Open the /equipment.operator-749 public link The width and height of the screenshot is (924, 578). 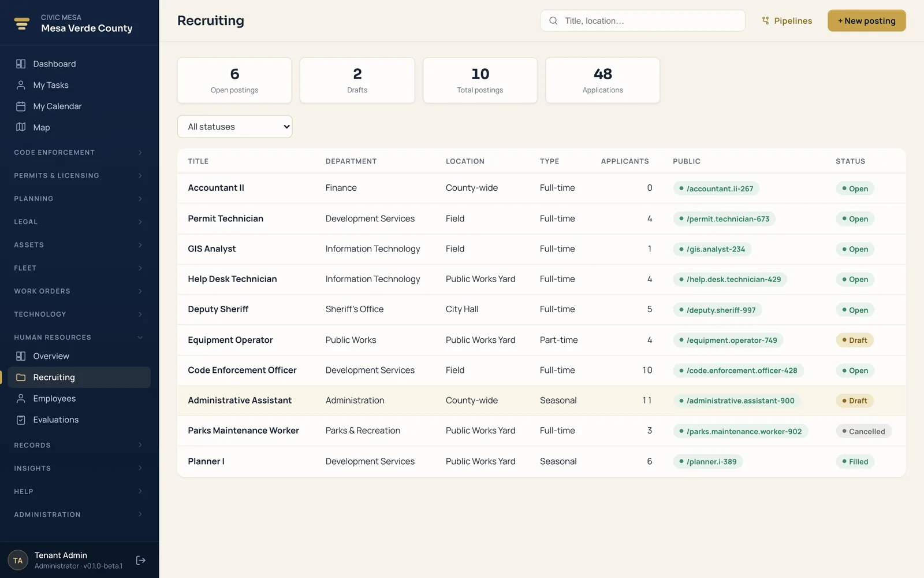pyautogui.click(x=728, y=340)
